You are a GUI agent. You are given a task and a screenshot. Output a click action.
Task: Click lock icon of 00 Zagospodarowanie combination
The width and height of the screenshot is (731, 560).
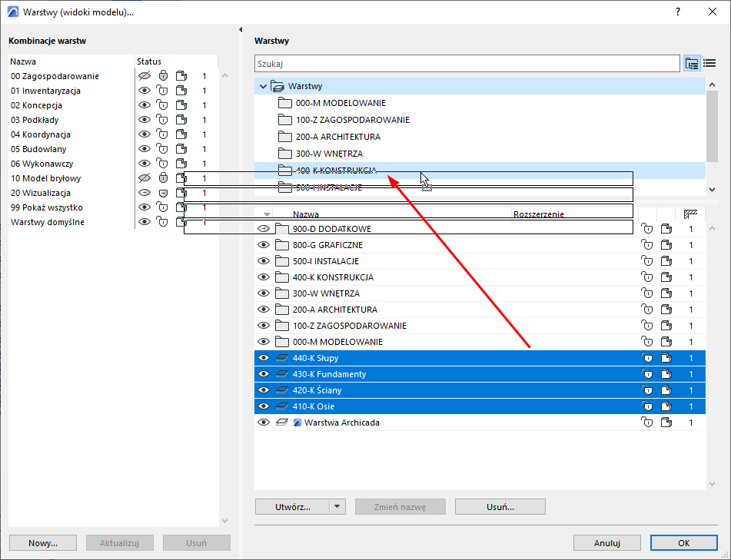pos(163,75)
